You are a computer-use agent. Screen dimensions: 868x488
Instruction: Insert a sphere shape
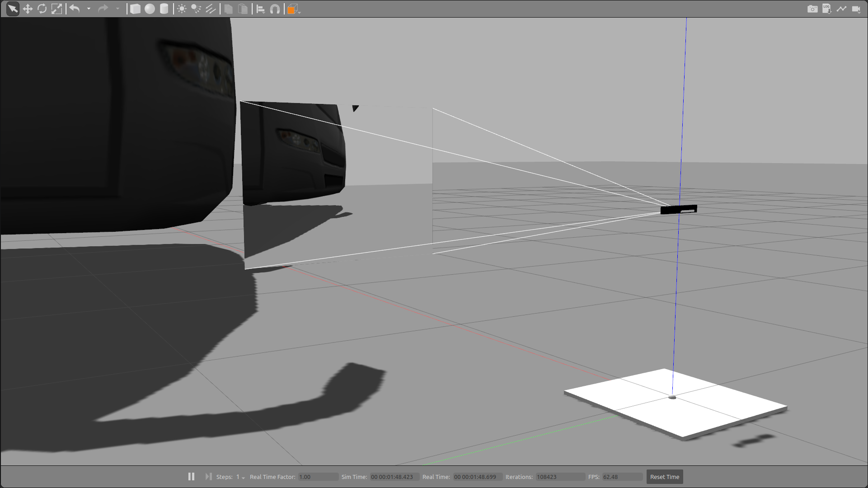(x=150, y=9)
